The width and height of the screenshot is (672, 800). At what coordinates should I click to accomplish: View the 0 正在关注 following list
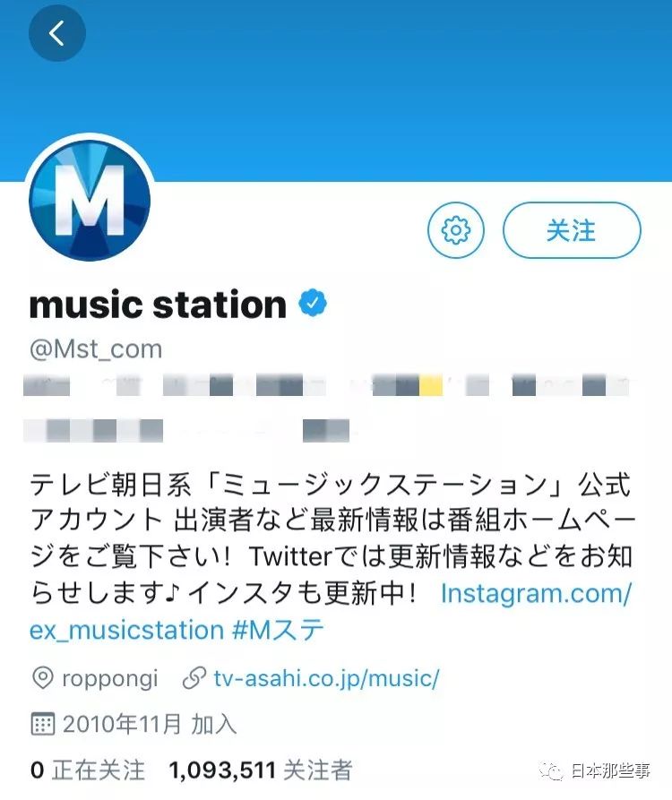click(88, 770)
